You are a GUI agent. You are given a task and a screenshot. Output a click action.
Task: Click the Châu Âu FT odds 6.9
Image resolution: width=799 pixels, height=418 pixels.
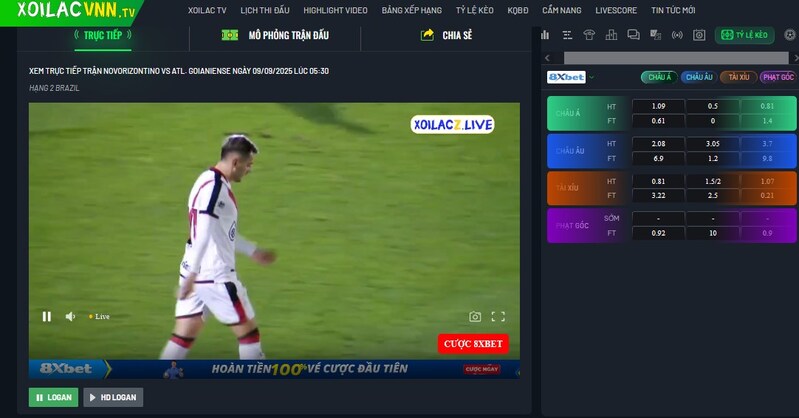(x=658, y=159)
